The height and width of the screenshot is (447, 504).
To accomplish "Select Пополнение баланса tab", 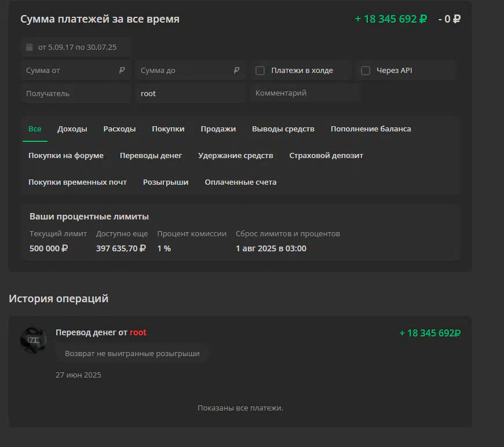I will click(371, 129).
